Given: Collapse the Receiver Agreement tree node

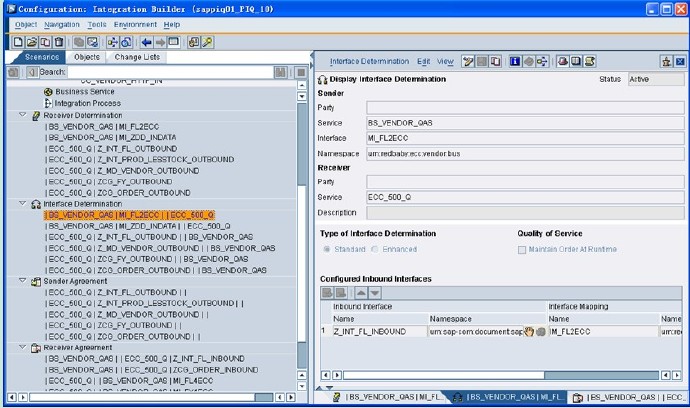Looking at the screenshot, I should click(22, 347).
